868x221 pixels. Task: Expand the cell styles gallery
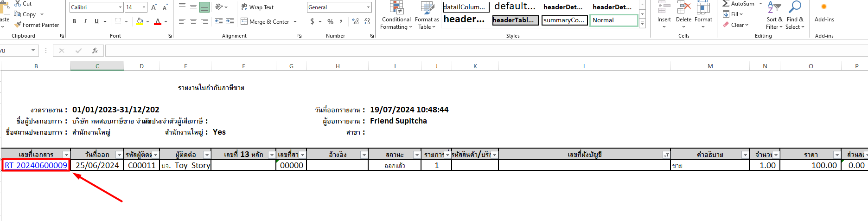642,24
